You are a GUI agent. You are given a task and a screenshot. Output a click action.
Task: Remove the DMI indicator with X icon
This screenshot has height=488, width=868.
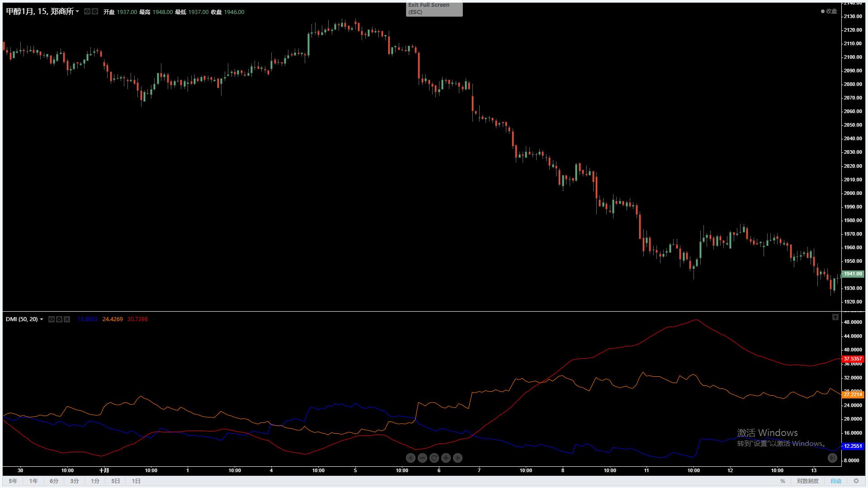point(67,319)
